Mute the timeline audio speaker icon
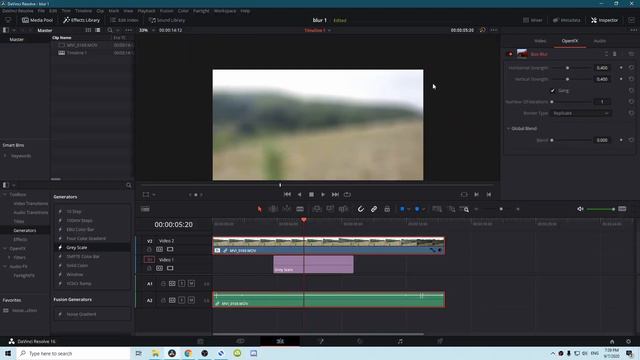 580,209
